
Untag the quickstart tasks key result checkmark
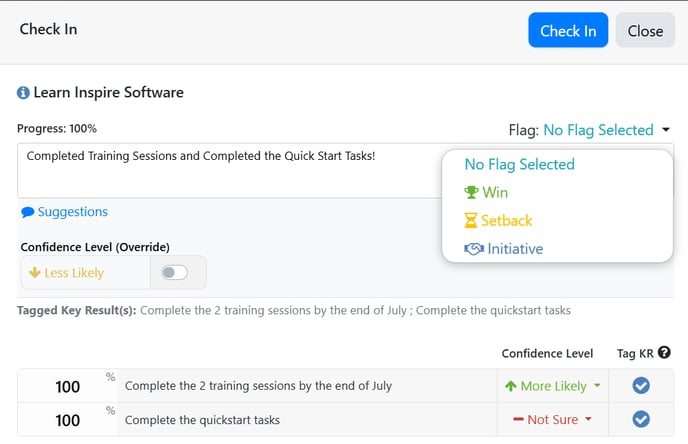click(641, 419)
